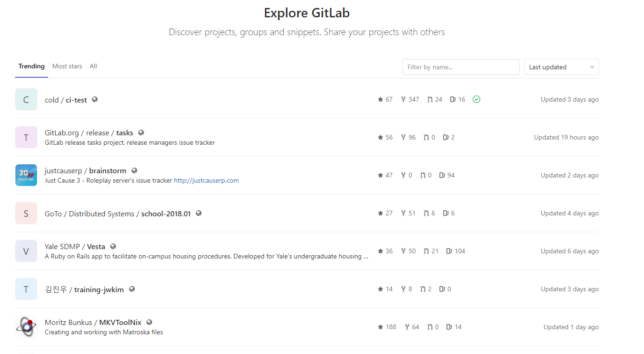This screenshot has height=354, width=644.
Task: Click the fork icon on ci-test row
Action: point(403,99)
